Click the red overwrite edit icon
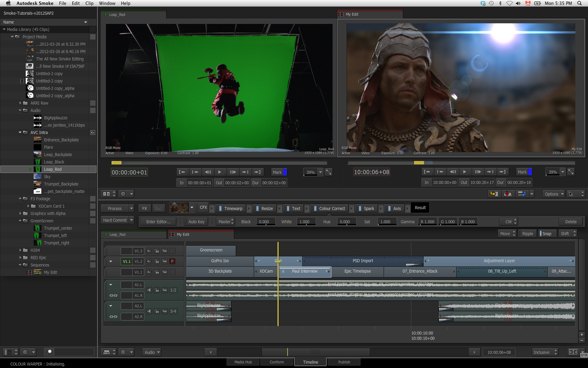Image resolution: width=588 pixels, height=368 pixels. (508, 194)
